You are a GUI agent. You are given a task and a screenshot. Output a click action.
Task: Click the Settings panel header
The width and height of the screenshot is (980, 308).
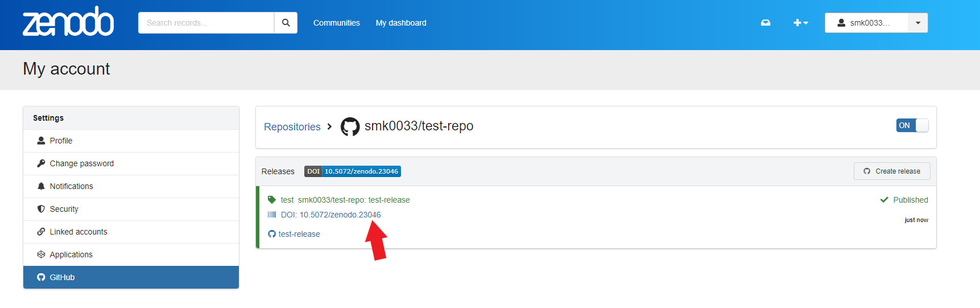(131, 118)
